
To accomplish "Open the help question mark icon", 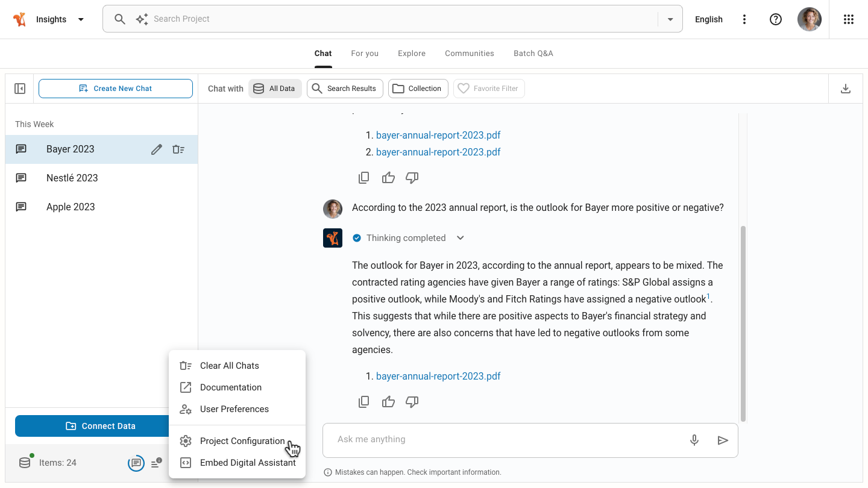I will pyautogui.click(x=776, y=19).
